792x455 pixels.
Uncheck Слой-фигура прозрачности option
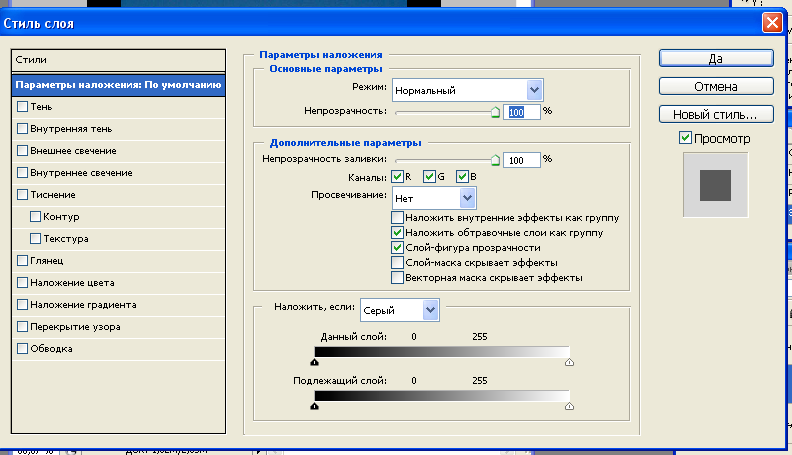[x=398, y=247]
